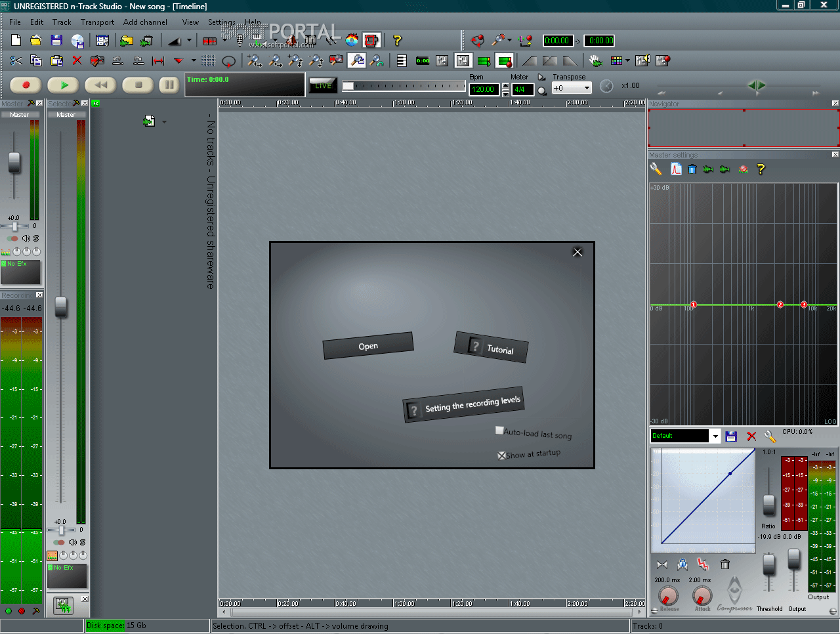Open the Add channel menu

pyautogui.click(x=145, y=22)
